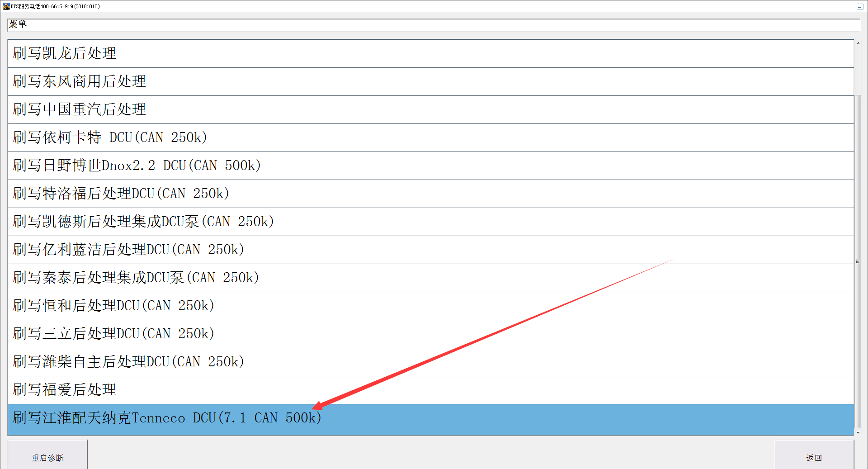The image size is (868, 469).
Task: Open 刷写中国重汽后处理 entry
Action: click(430, 110)
